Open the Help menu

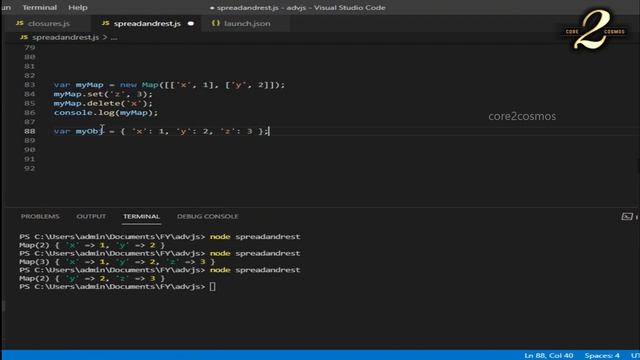(78, 7)
